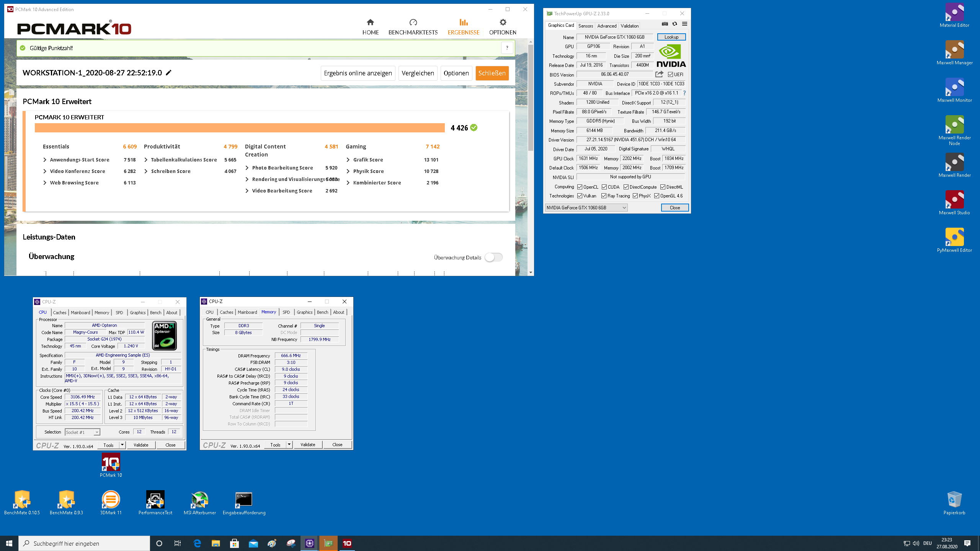Switch to Advanced tab in GPU-Z
The height and width of the screenshot is (551, 980).
pos(607,26)
